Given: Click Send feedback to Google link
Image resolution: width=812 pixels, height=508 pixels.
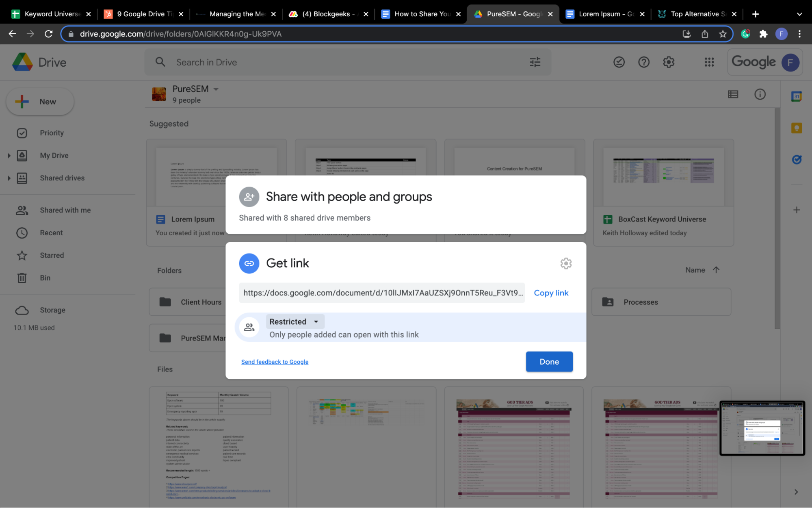Looking at the screenshot, I should coord(274,361).
